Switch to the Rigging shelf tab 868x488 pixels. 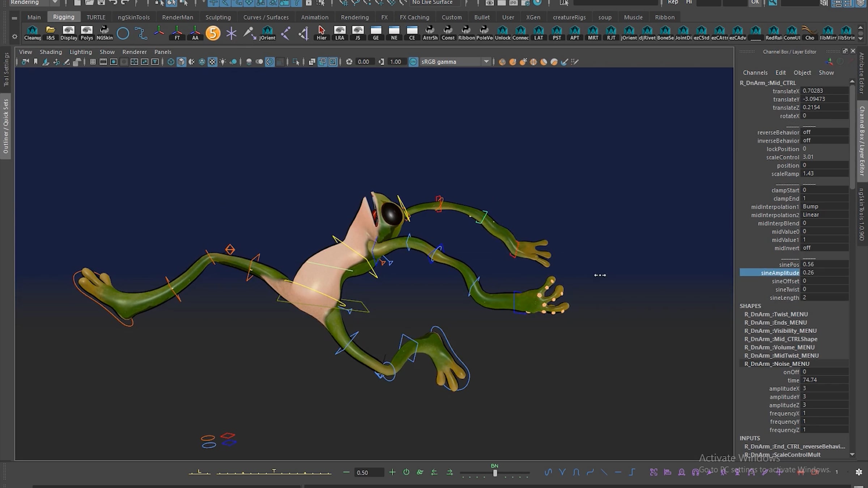(64, 17)
